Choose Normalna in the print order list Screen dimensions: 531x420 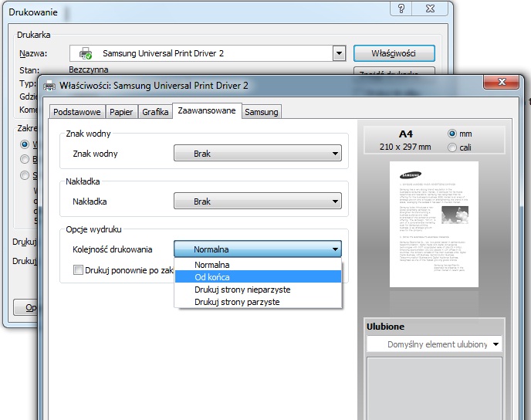click(258, 265)
